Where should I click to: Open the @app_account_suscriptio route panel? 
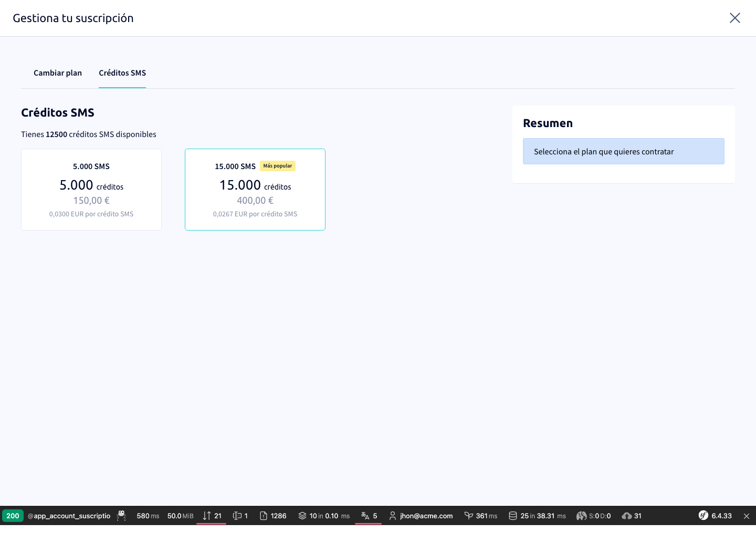pyautogui.click(x=69, y=516)
